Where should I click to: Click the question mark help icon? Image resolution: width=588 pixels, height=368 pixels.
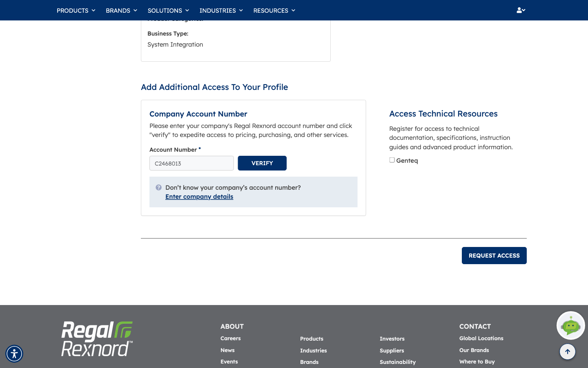click(159, 187)
